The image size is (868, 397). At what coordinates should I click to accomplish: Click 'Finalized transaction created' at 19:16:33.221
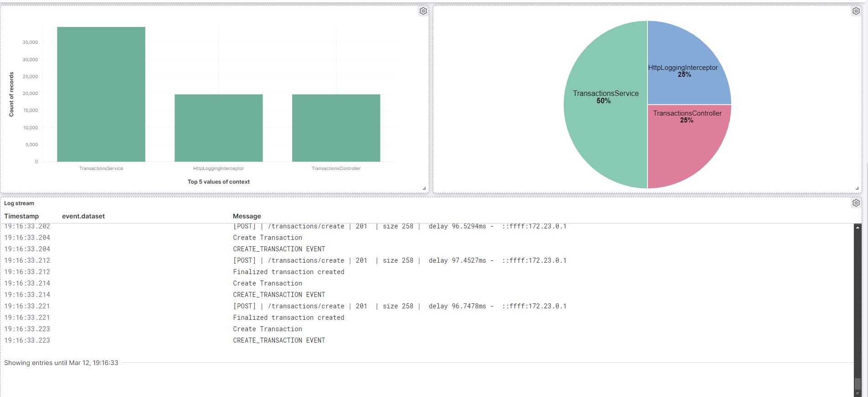[x=289, y=318]
